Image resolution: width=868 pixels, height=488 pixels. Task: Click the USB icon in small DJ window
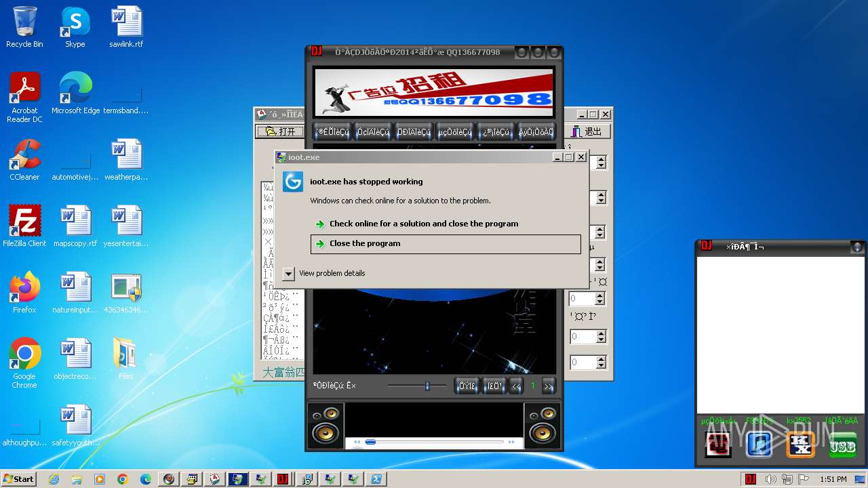pyautogui.click(x=842, y=446)
